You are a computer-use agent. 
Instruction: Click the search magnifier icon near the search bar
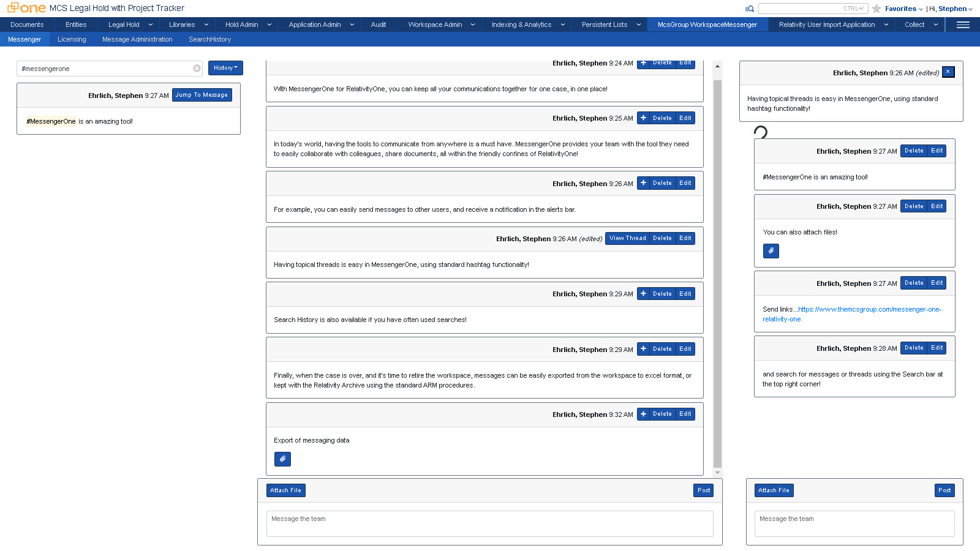point(750,9)
